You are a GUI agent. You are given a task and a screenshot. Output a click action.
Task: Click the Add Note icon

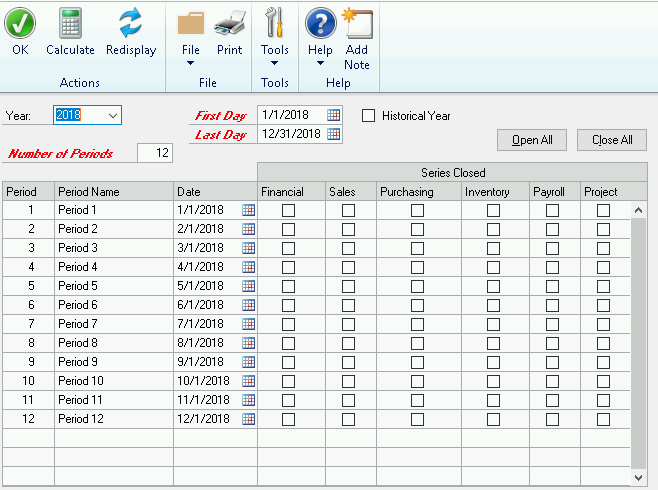(x=356, y=24)
